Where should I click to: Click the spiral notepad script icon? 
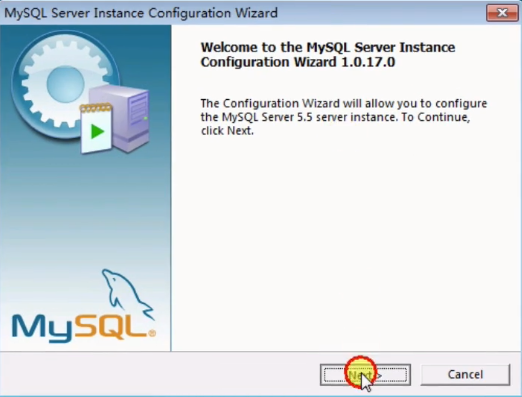pos(96,128)
